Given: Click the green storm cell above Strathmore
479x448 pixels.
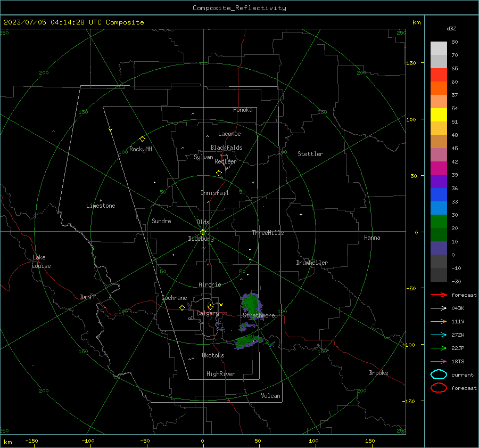Looking at the screenshot, I should tap(251, 305).
